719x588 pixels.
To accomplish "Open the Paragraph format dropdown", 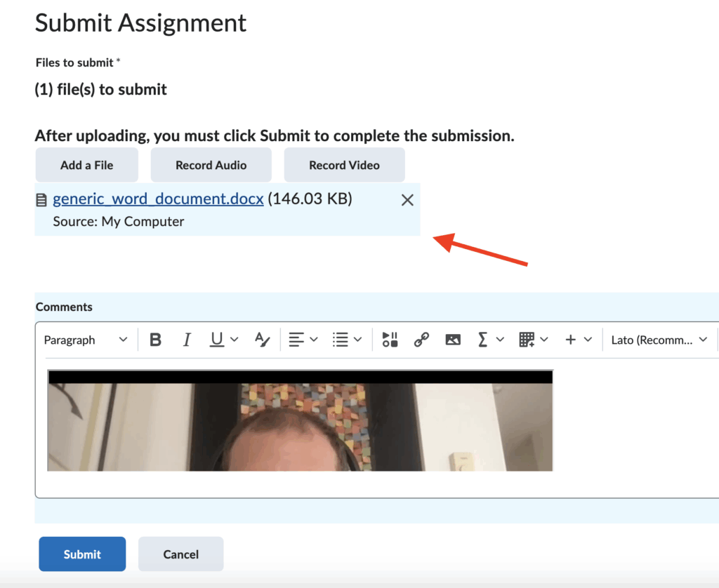I will [86, 340].
